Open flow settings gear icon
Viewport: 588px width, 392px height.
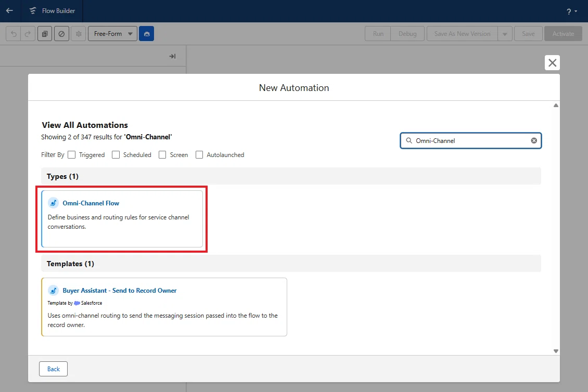(x=79, y=34)
